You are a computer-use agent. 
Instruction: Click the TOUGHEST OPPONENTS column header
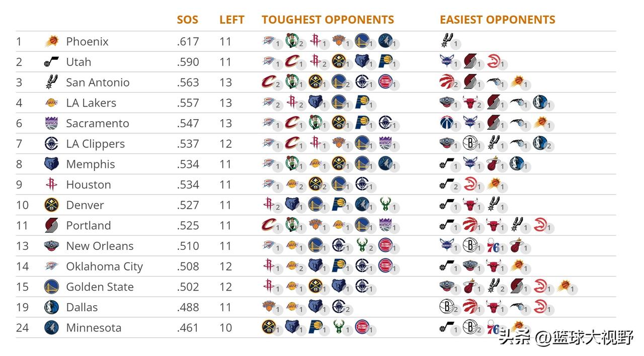click(x=328, y=20)
